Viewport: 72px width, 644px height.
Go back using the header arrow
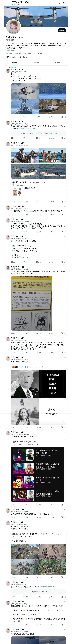[x=7, y=3]
